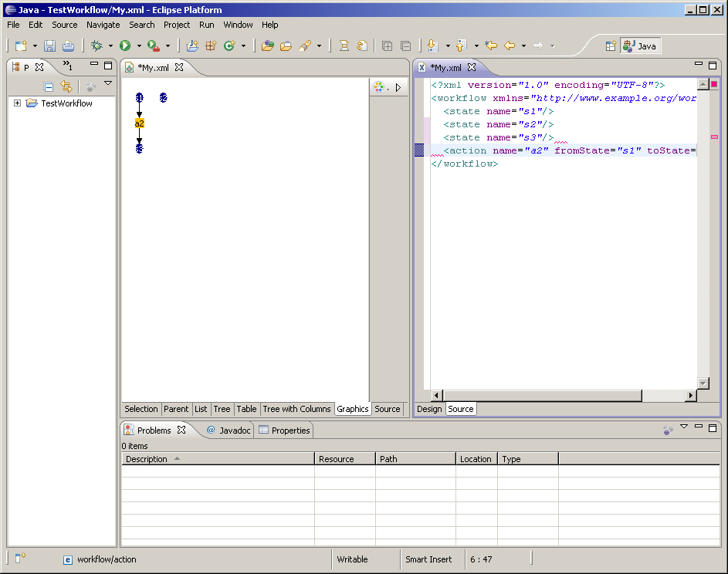Open the Properties view tab

(x=284, y=430)
